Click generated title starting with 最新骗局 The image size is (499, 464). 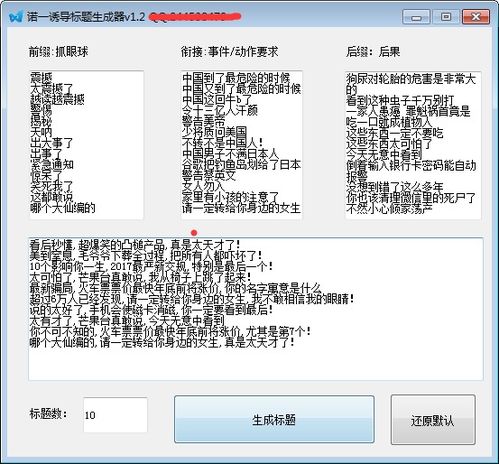click(175, 288)
